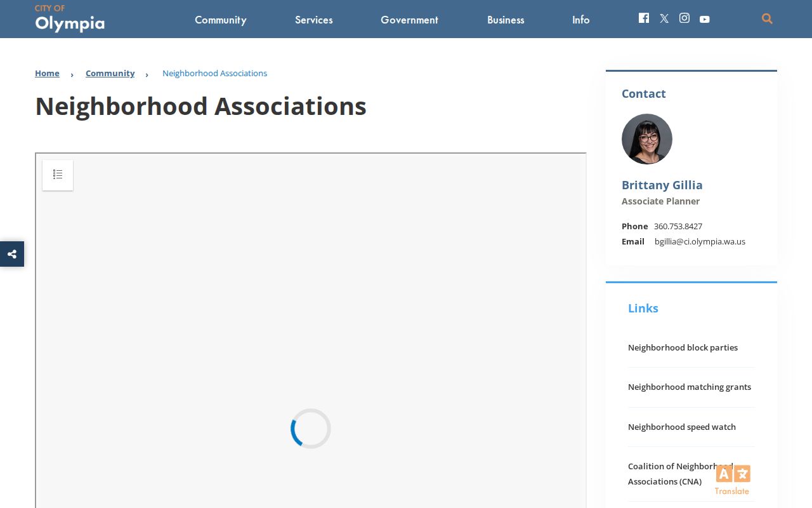This screenshot has height=508, width=812.
Task: Click the orange search magnifier icon
Action: click(767, 18)
